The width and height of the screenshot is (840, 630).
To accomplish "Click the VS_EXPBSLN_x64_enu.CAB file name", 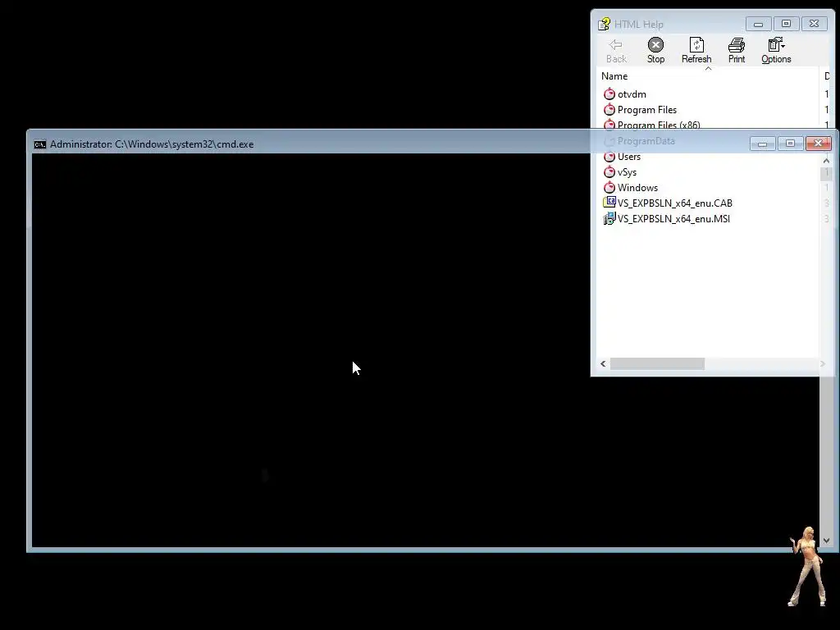I will pos(674,203).
